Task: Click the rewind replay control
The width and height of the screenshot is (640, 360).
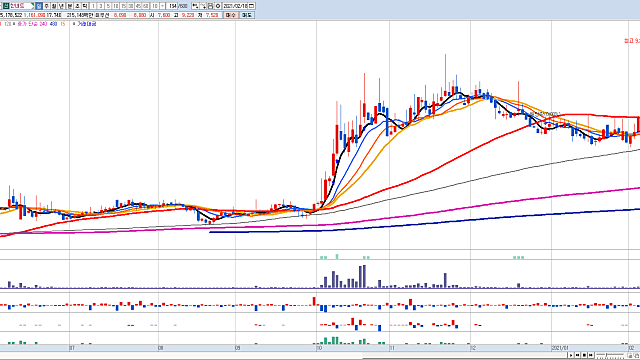Action: pyautogui.click(x=578, y=355)
